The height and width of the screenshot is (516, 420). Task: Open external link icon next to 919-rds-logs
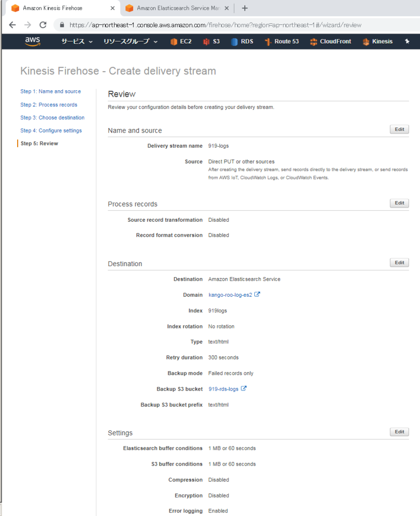[244, 389]
